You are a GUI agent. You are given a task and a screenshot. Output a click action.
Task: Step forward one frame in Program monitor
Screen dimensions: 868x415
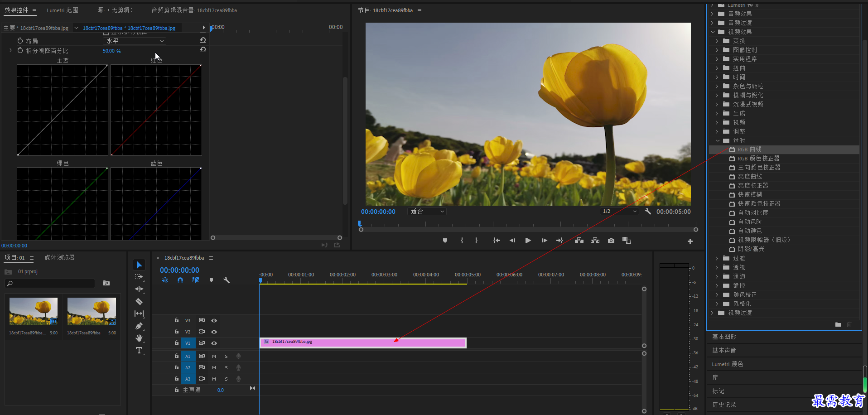click(544, 241)
